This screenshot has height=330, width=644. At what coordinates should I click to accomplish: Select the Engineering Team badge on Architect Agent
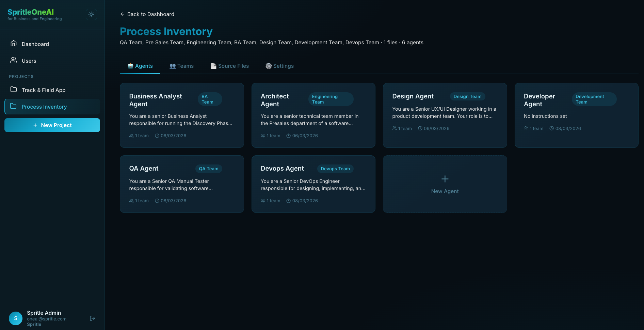coord(330,99)
